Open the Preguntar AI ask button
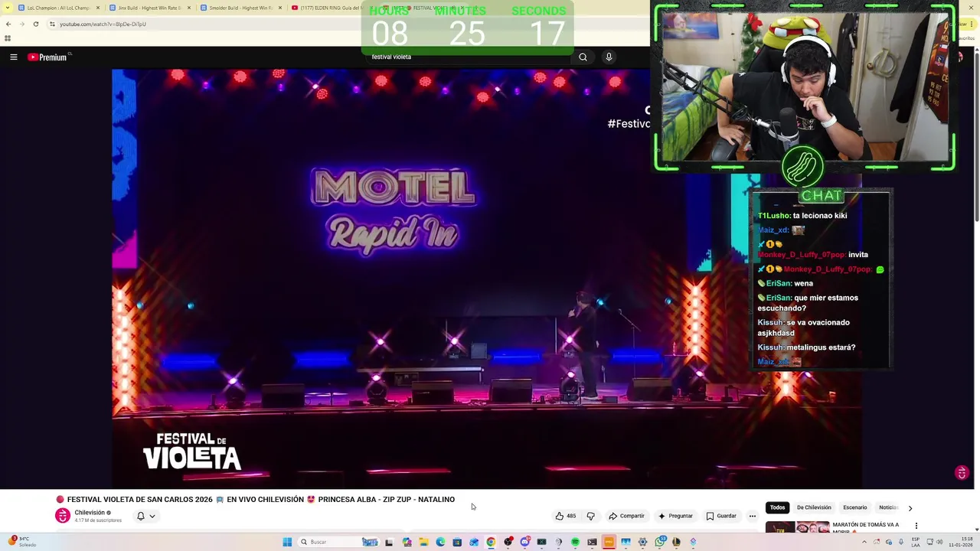This screenshot has height=551, width=980. [x=675, y=516]
